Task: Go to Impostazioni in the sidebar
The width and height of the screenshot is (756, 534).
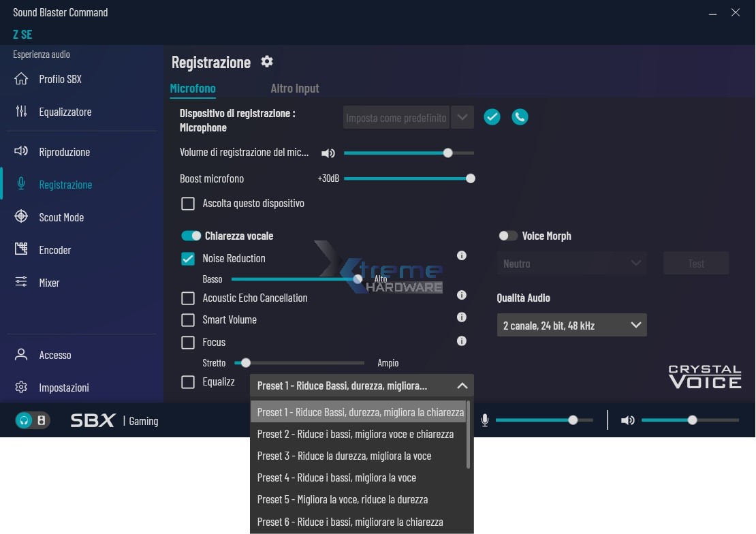Action: click(63, 388)
